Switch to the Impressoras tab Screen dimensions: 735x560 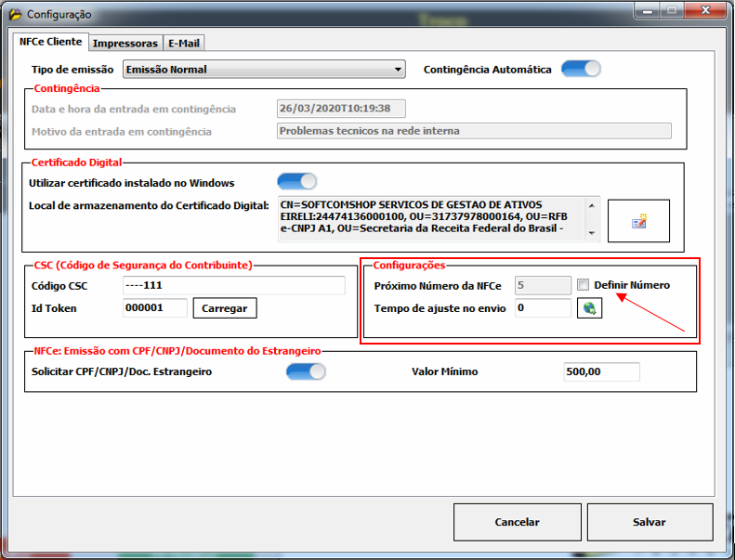tap(125, 43)
